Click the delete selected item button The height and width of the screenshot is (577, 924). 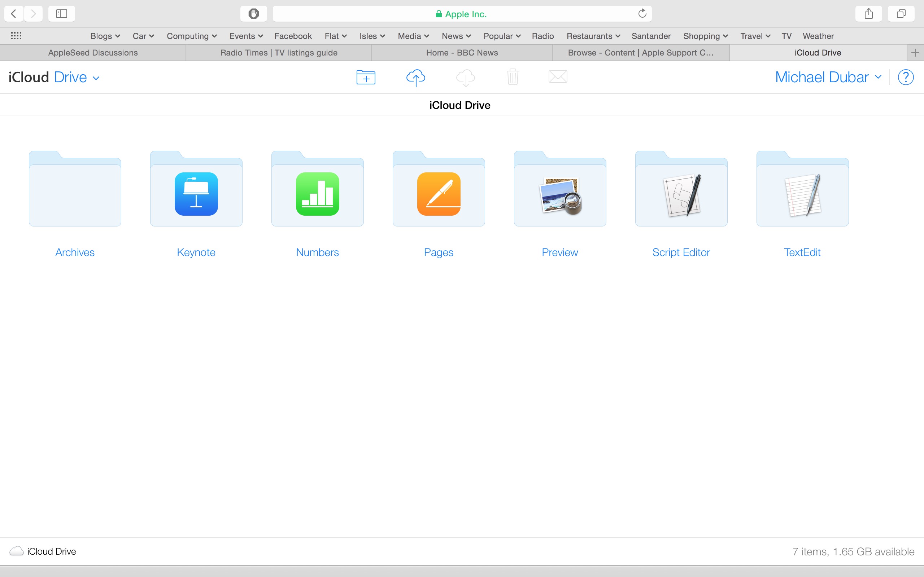[x=512, y=77]
